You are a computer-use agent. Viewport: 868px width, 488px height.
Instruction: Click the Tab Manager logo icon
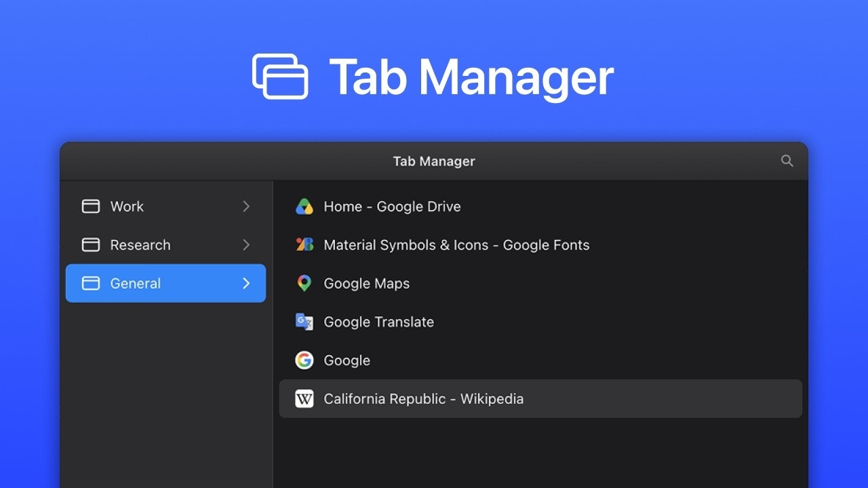280,77
